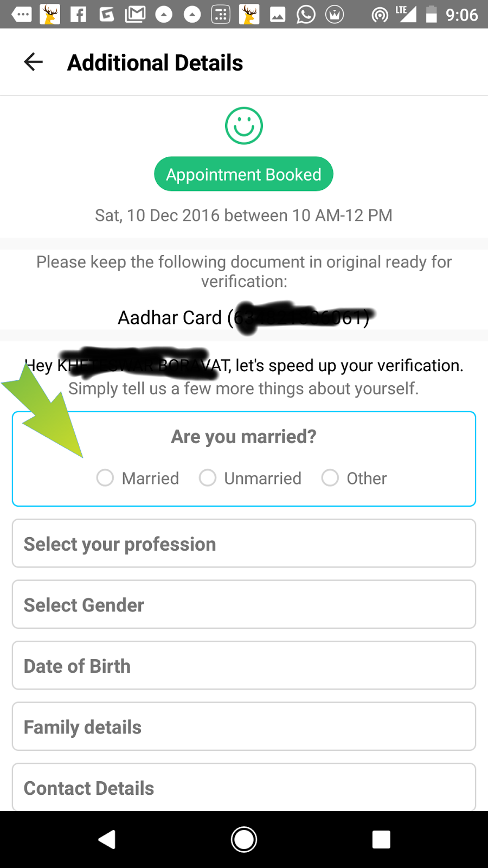The height and width of the screenshot is (868, 488).
Task: Tap the WhatsApp notification icon
Action: pos(306,15)
